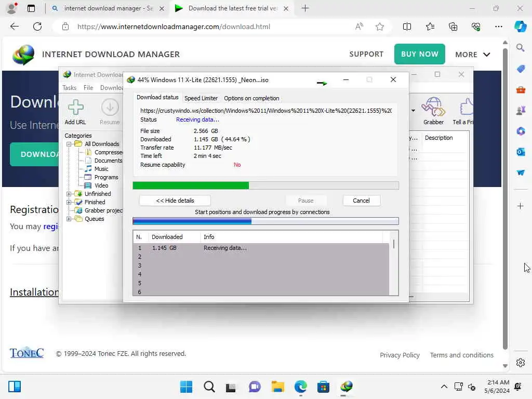
Task: Click the blue connections progress bar
Action: 265,221
